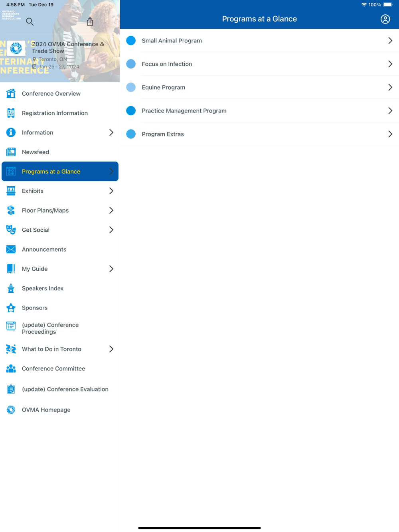
Task: Select Programs at a Glance menu item
Action: tap(60, 171)
